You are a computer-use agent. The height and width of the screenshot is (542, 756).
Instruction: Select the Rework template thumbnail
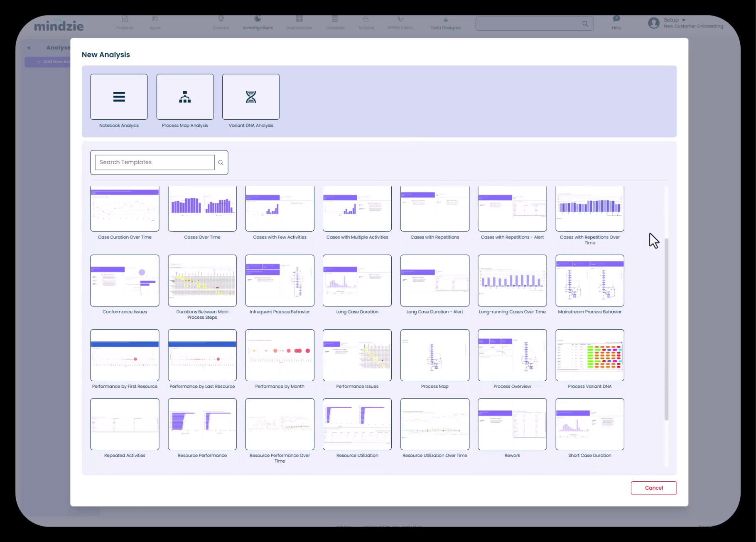tap(512, 424)
